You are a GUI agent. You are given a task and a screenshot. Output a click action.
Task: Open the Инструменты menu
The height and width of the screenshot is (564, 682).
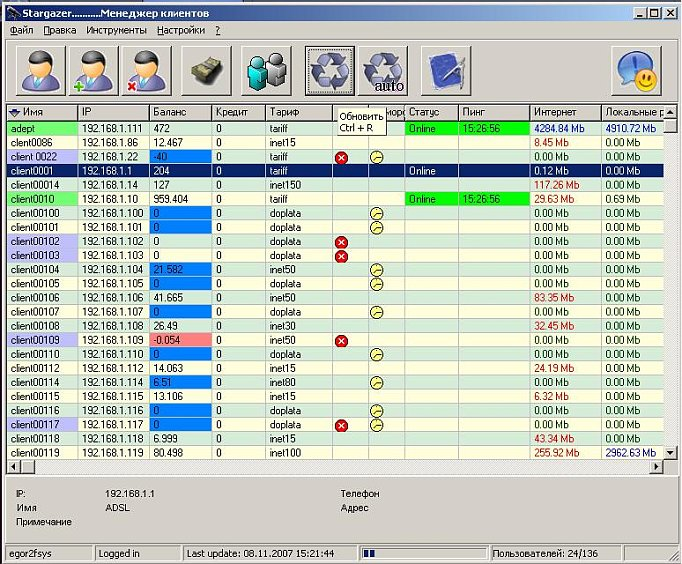[x=116, y=31]
